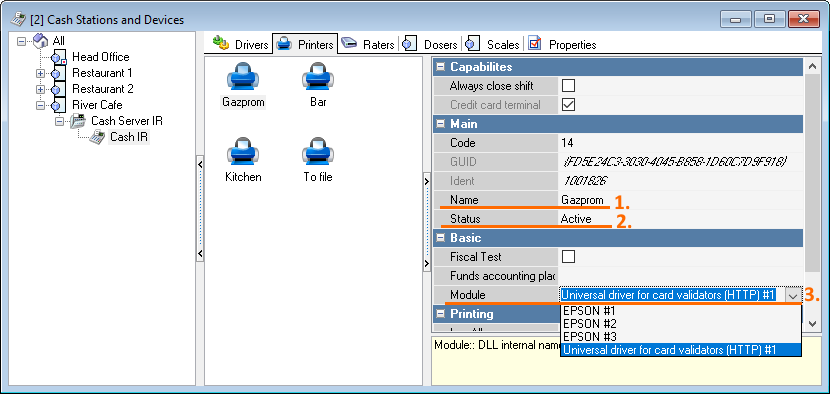Click the window title bar app icon
The image size is (830, 394).
tap(19, 20)
